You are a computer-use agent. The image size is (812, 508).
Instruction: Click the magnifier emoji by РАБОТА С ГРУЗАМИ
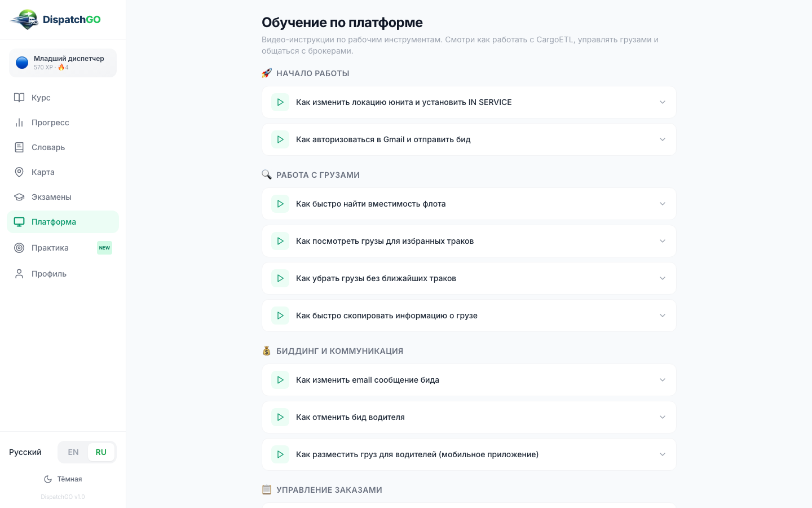point(267,175)
